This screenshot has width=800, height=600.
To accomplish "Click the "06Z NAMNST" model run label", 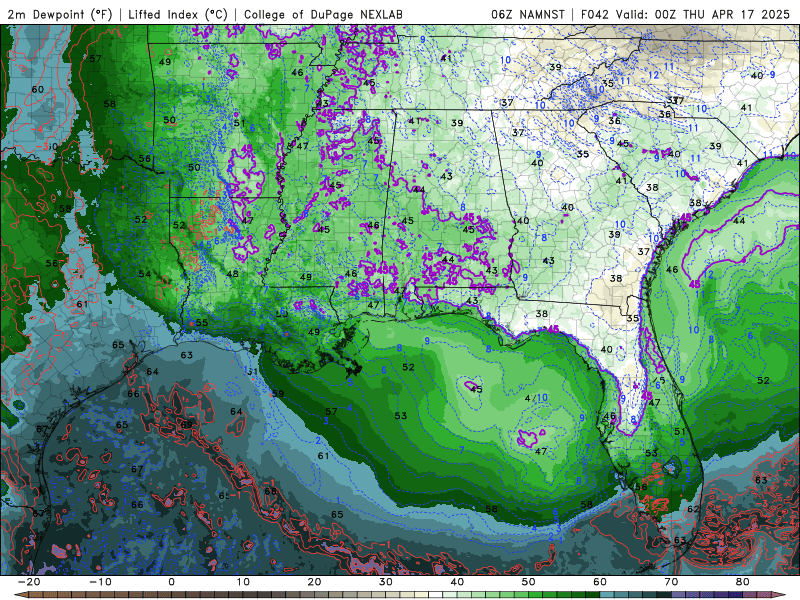I will (528, 14).
